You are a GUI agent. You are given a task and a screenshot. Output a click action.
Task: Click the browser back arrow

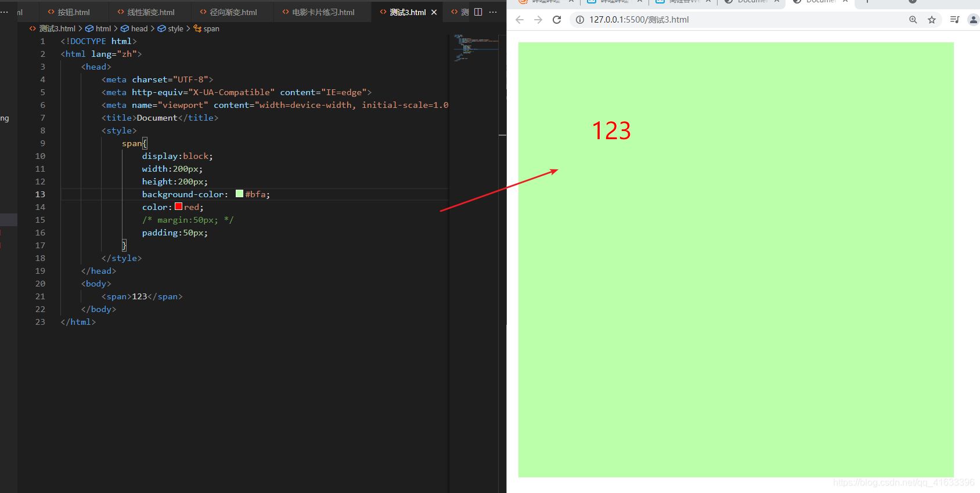(x=520, y=20)
